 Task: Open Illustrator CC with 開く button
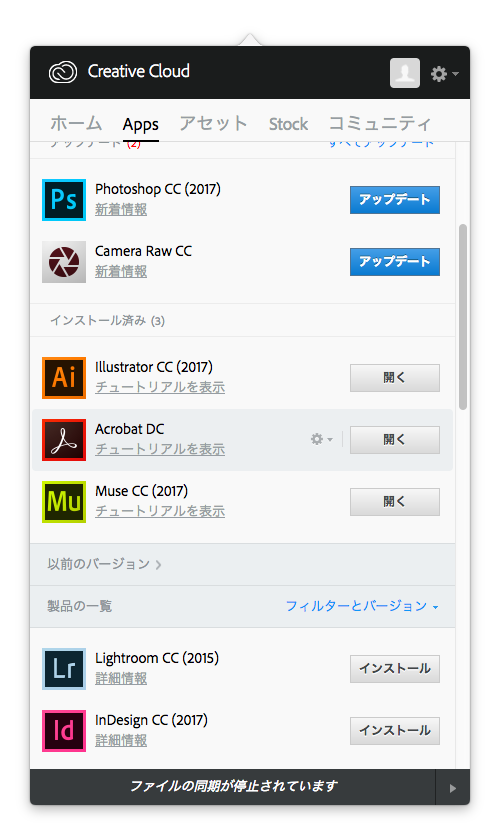[x=395, y=378]
